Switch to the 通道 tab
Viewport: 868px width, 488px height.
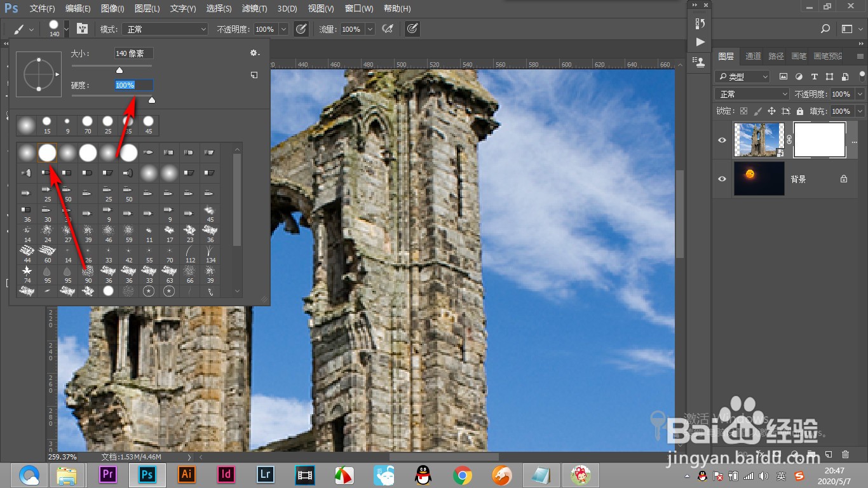(753, 56)
